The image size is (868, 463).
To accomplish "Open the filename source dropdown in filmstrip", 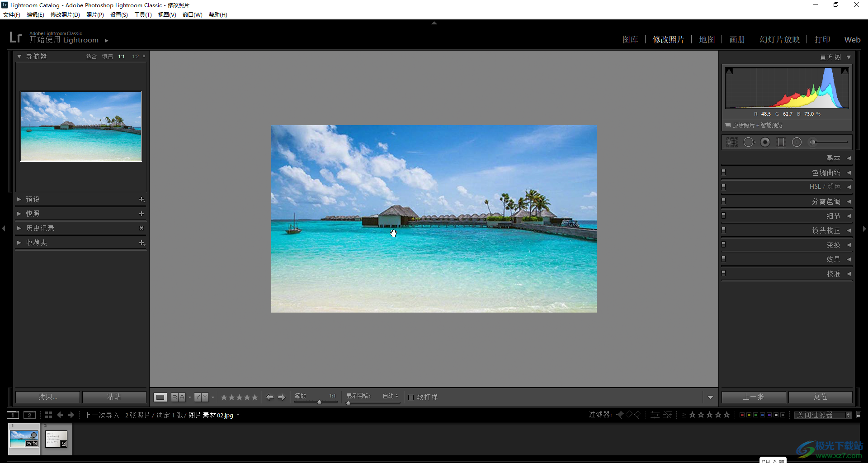I will 238,415.
